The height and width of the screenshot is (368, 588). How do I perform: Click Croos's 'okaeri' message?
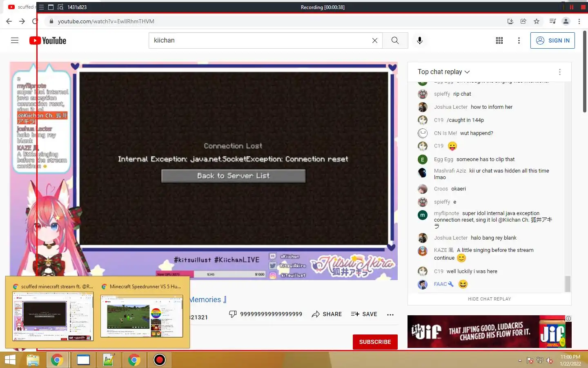click(459, 189)
